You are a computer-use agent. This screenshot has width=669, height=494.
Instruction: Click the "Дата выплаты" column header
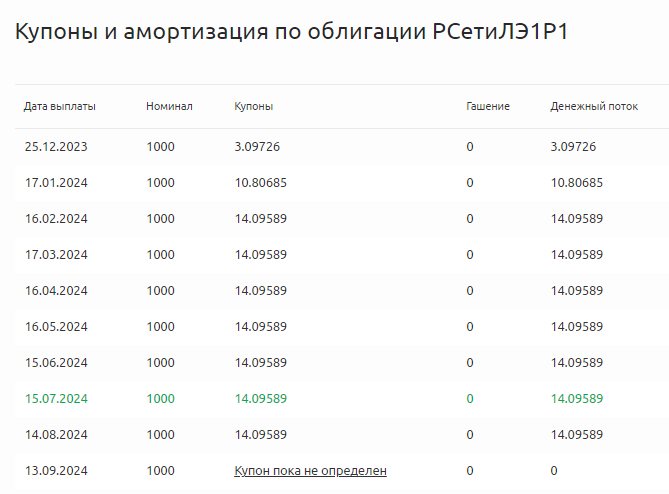(59, 106)
